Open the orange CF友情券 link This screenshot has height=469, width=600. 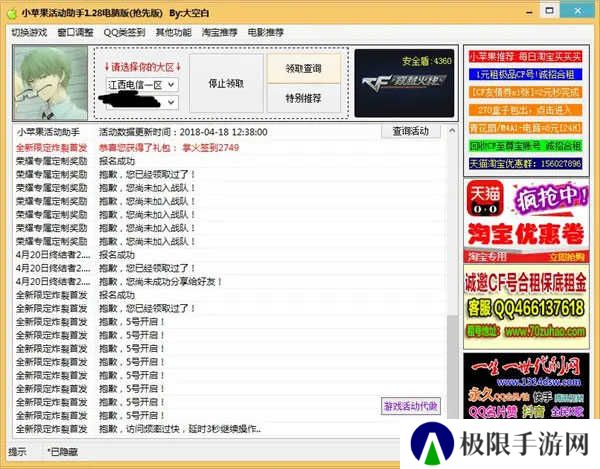click(x=525, y=92)
